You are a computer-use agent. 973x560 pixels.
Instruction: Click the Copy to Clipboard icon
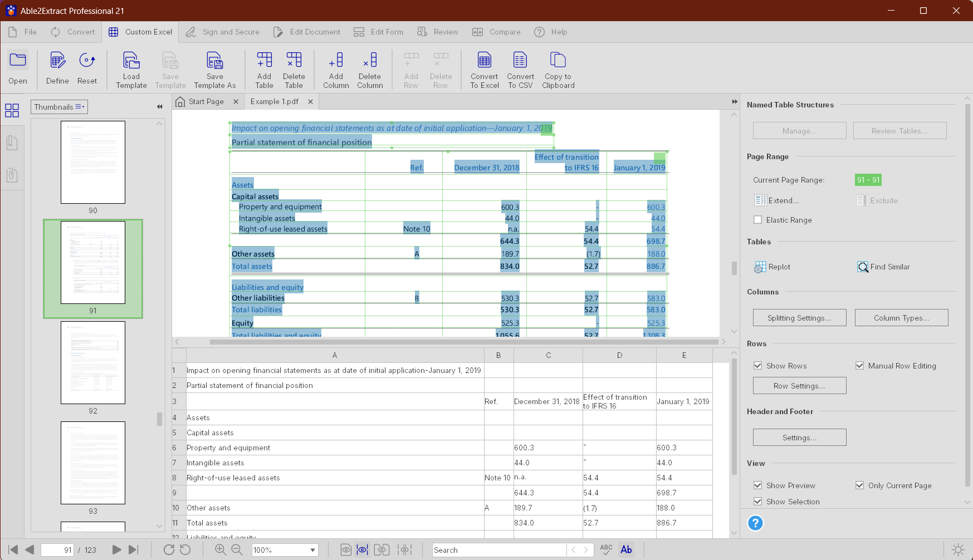point(558,60)
